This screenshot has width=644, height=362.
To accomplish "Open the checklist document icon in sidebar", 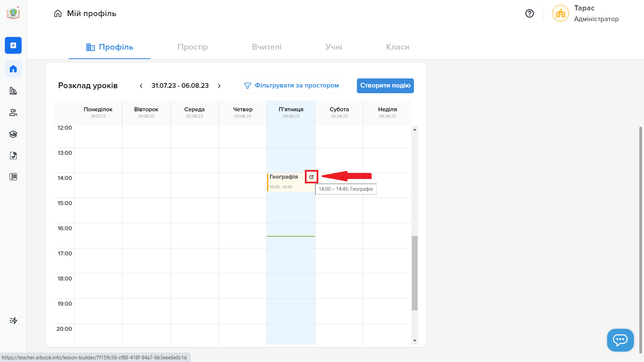I will point(13,156).
